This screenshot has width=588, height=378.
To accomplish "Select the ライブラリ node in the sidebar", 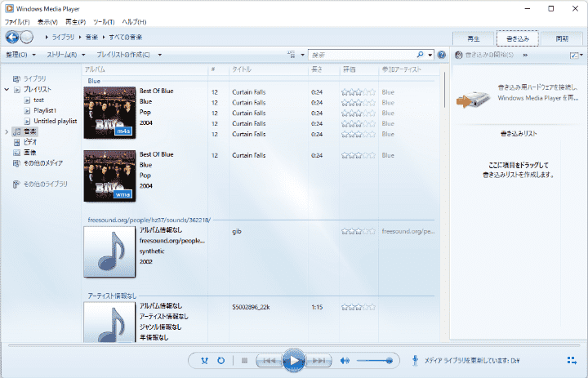I will pos(35,78).
